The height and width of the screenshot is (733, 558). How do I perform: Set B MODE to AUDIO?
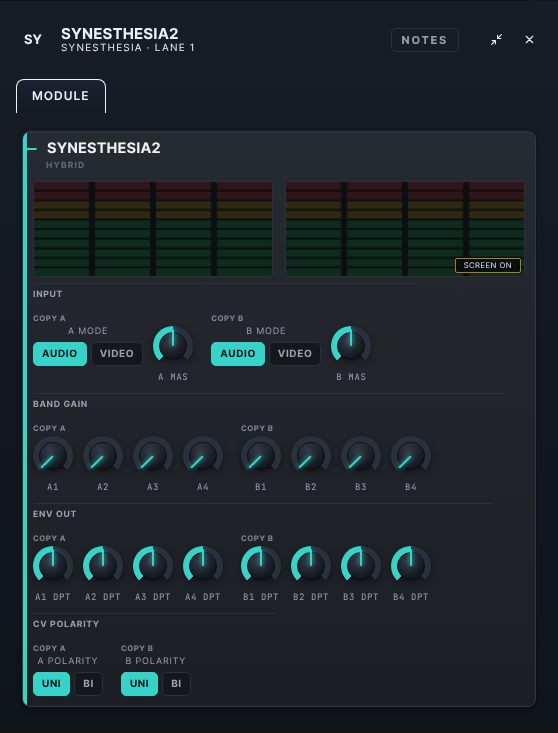[238, 353]
